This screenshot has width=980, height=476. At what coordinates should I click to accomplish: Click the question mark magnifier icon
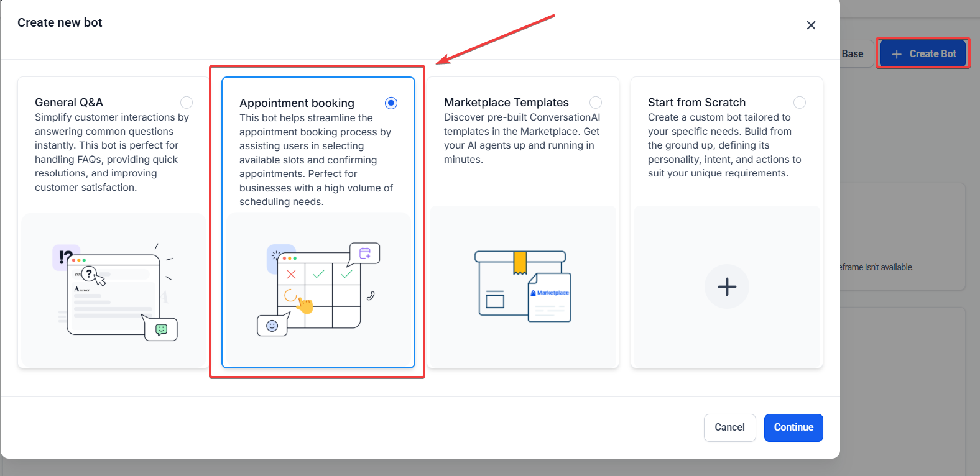[90, 273]
